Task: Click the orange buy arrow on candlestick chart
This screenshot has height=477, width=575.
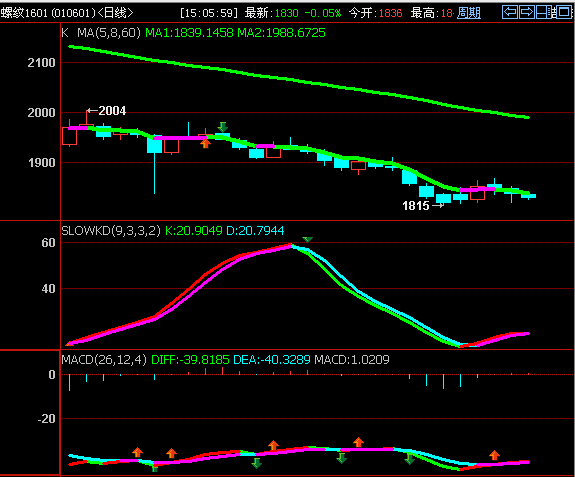Action: (205, 143)
